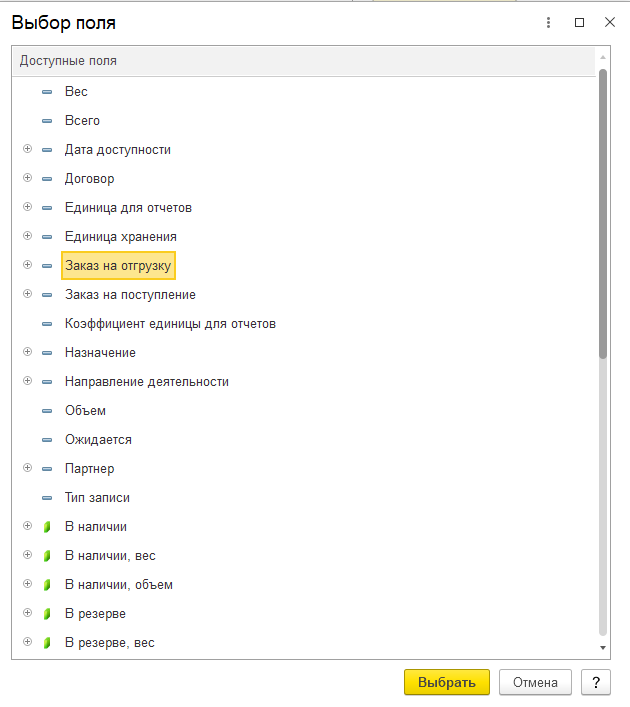Screen dimensions: 630x707
Task: Expand the Заказ на отгрузку node
Action: 28,265
